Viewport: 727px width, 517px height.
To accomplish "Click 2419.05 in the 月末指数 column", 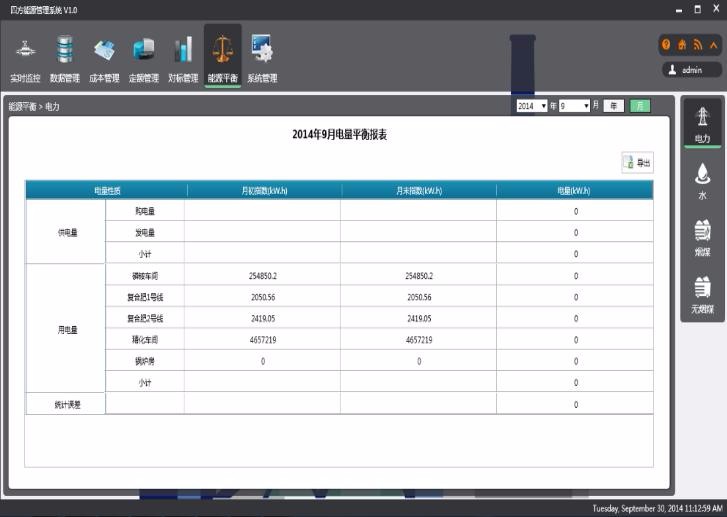I will click(419, 319).
